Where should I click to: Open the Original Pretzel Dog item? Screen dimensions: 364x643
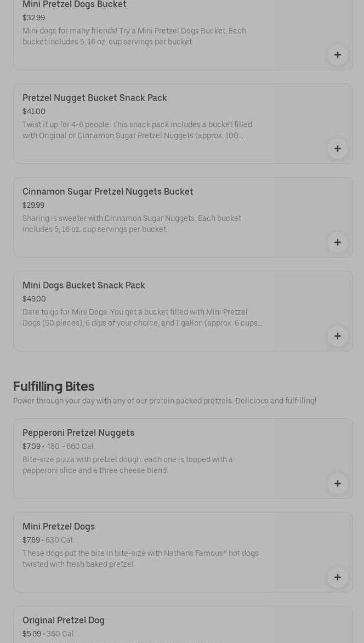click(64, 621)
